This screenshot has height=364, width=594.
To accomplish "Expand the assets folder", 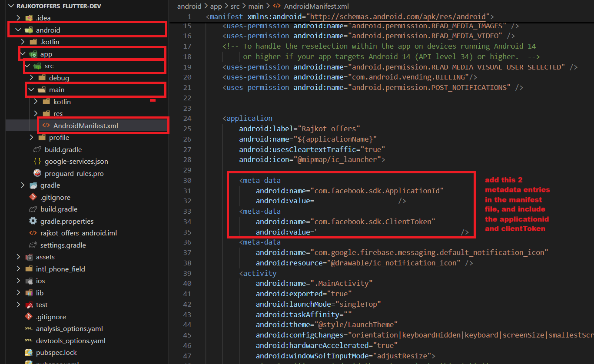I will [x=18, y=257].
